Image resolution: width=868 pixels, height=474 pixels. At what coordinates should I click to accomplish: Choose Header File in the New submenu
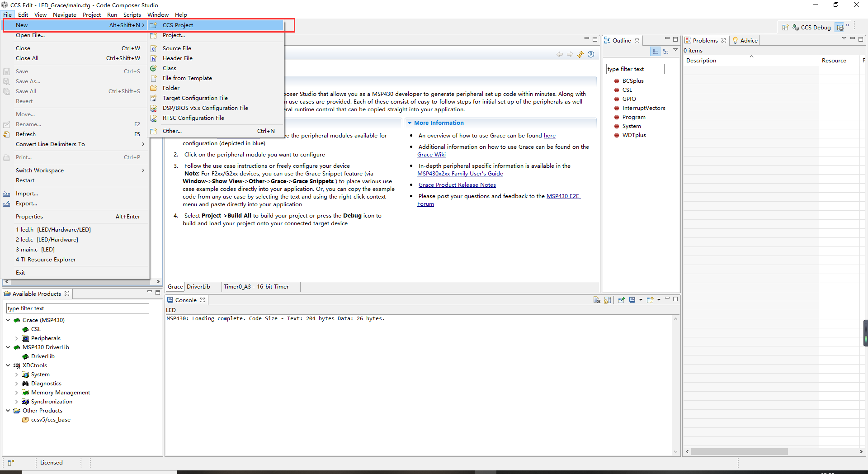click(217, 58)
